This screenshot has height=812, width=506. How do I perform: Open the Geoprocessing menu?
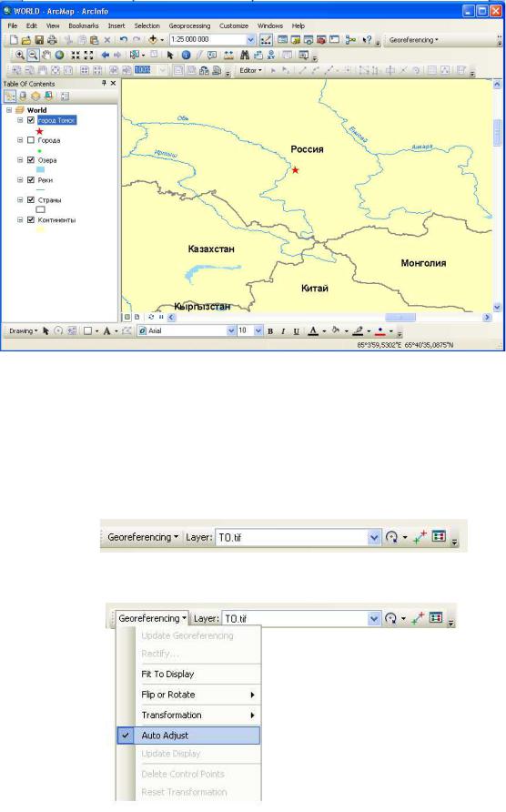coord(189,25)
